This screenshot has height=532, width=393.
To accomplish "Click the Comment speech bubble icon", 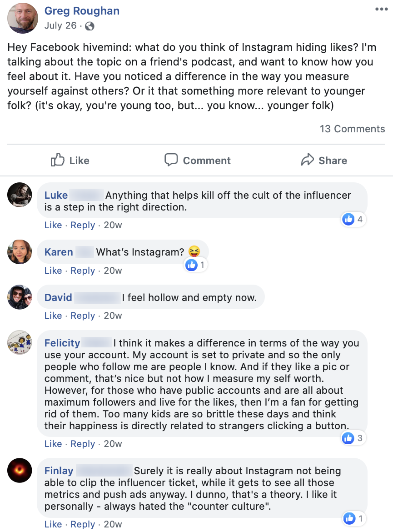I will (x=171, y=160).
